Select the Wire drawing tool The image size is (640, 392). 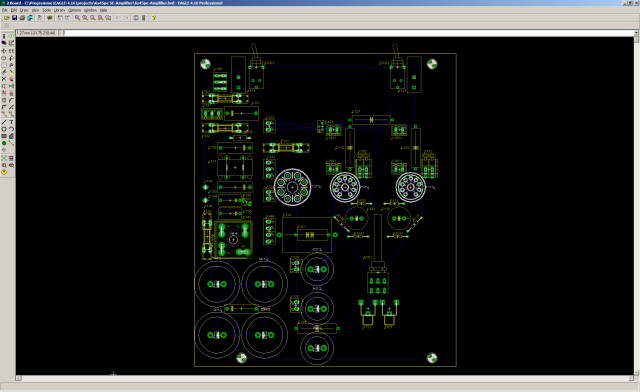(x=4, y=122)
